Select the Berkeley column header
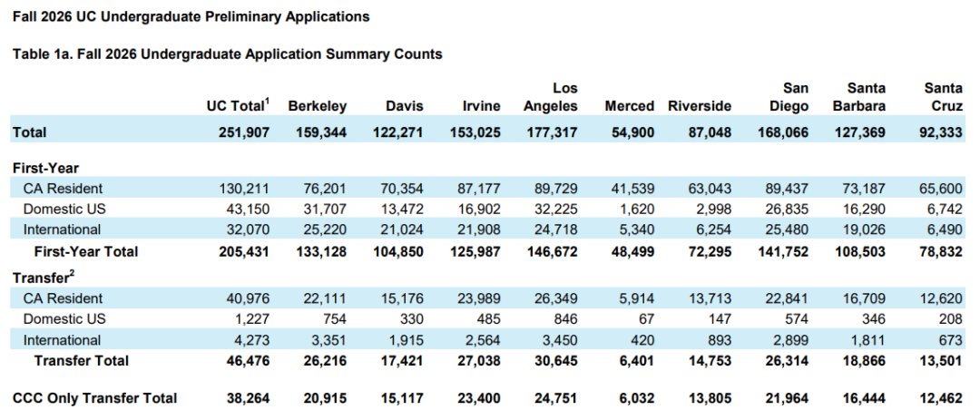Image resolution: width=980 pixels, height=420 pixels. 318,106
